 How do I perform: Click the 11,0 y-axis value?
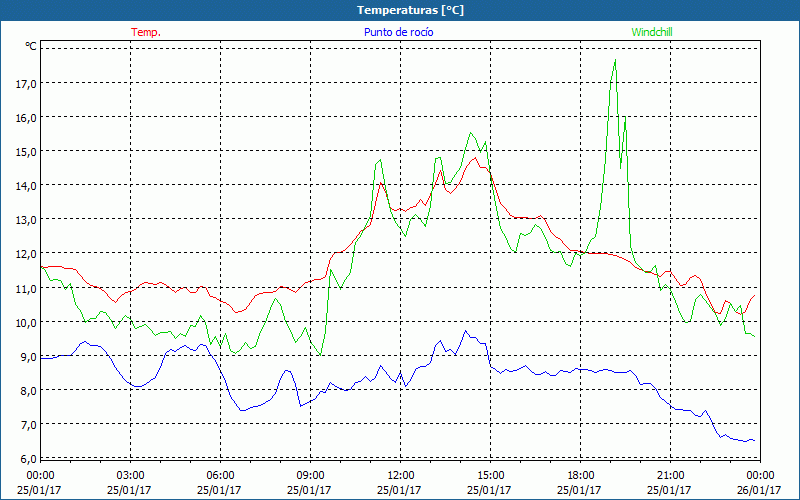point(26,289)
